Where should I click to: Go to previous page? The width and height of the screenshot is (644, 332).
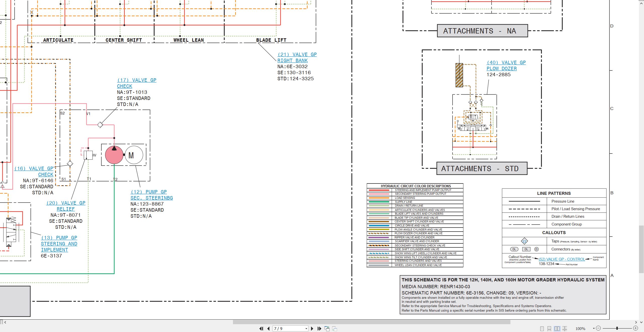point(268,328)
